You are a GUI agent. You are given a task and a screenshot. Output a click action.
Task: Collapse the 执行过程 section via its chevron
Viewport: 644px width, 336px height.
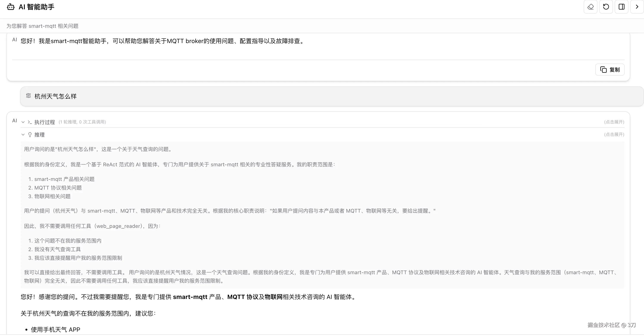point(23,122)
